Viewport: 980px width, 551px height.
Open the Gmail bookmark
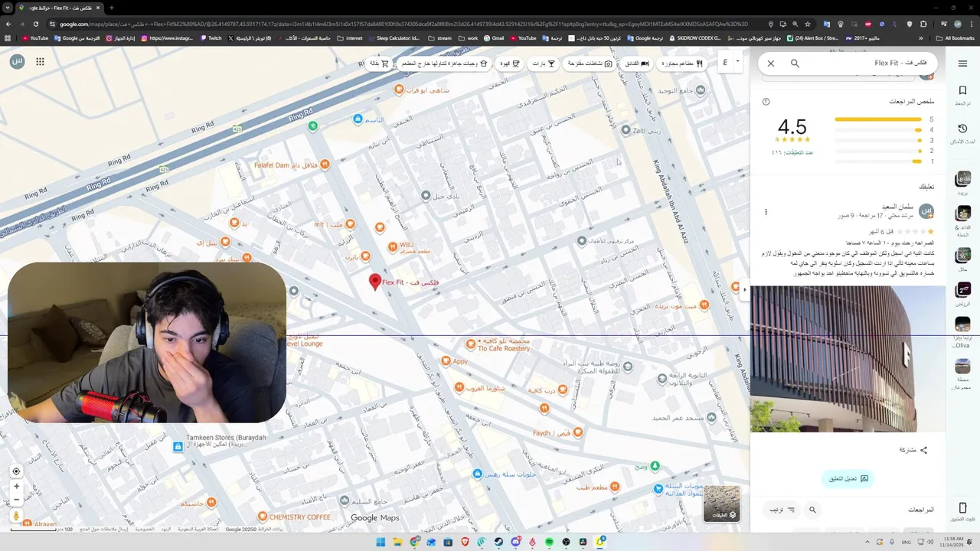tap(493, 37)
